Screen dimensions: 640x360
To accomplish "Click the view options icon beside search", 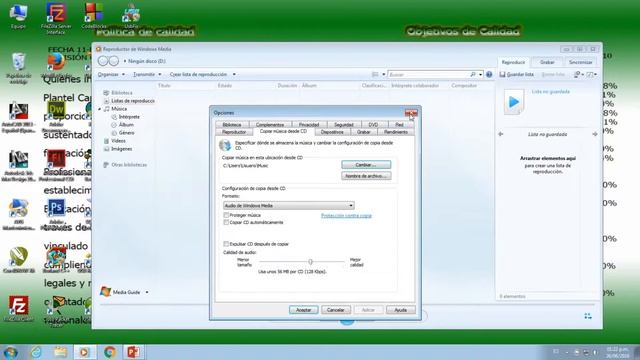I will tap(375, 75).
